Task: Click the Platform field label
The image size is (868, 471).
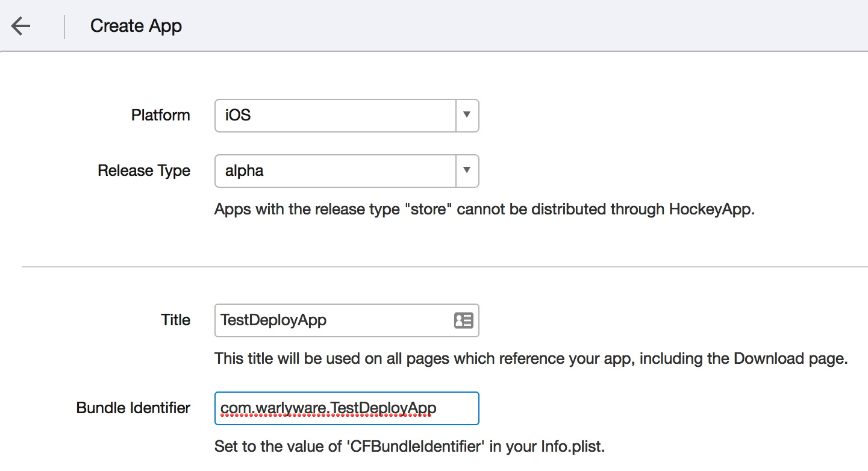Action: point(160,116)
